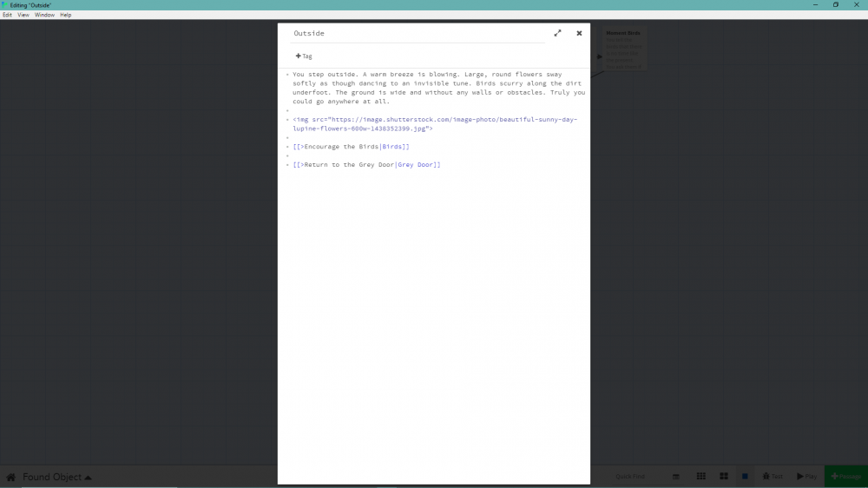868x488 pixels.
Task: Open the Edit menu
Action: pos(8,15)
